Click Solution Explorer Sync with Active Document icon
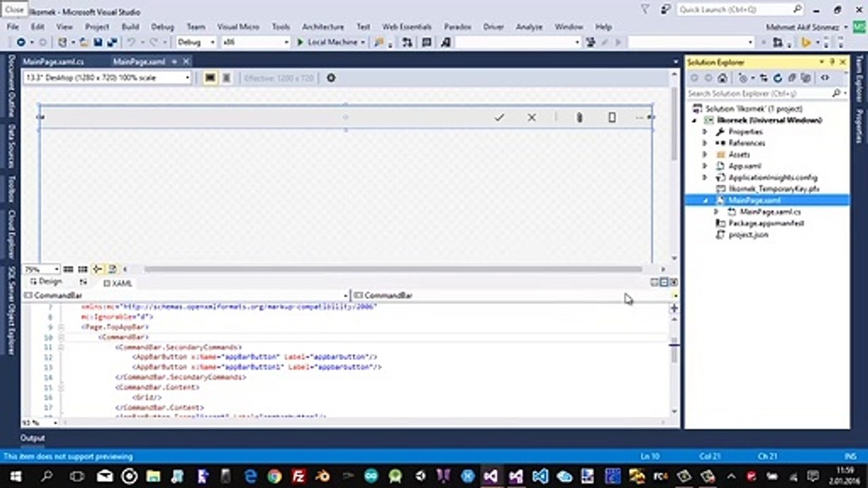This screenshot has width=868, height=488. [x=764, y=78]
